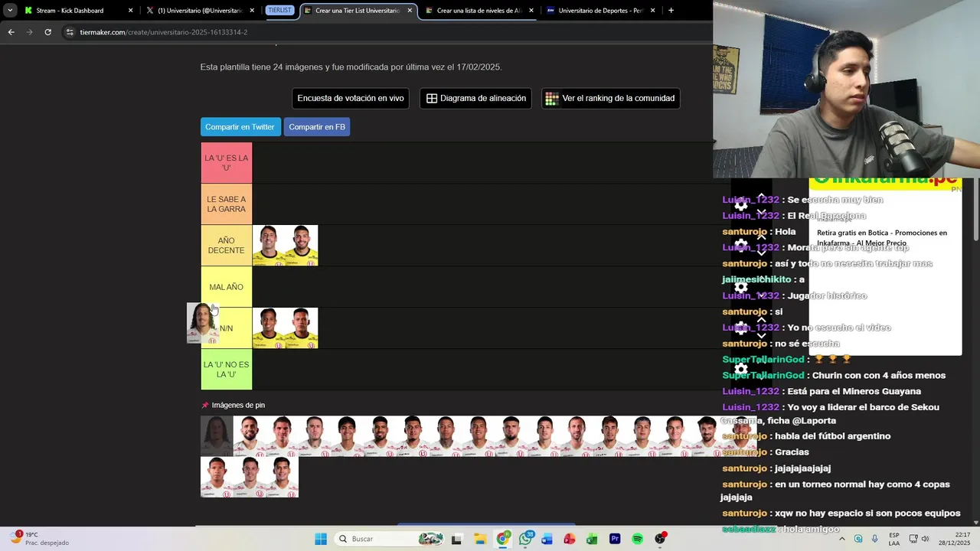Show hidden system tray icons

pos(842,539)
